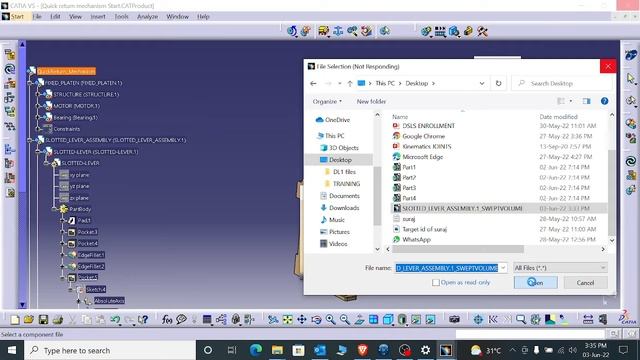
Task: Select the EdgeFillet.1 tree item
Action: (91, 255)
